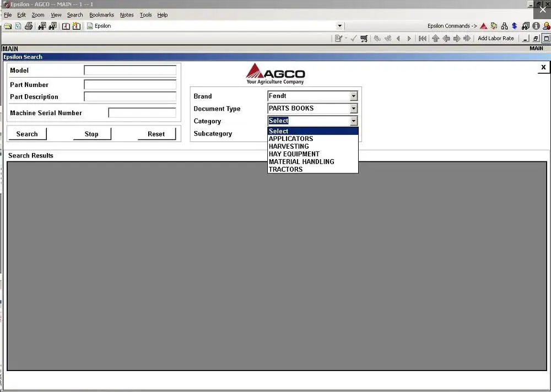Open the Tools menu

[x=145, y=15]
